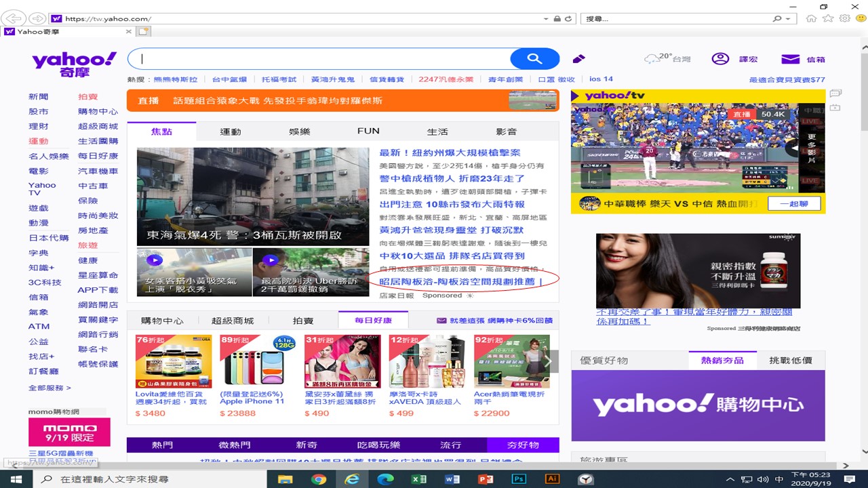Click the weather cloud icon
The width and height of the screenshot is (868, 488).
652,59
